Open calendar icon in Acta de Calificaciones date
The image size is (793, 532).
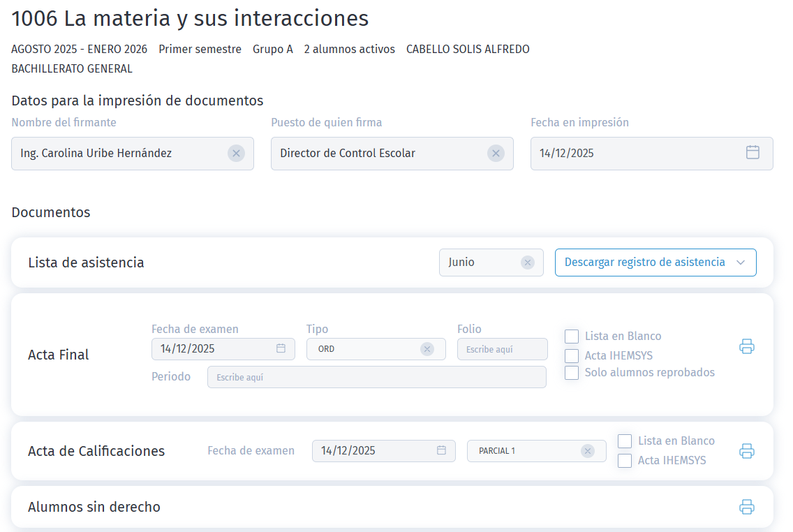441,450
